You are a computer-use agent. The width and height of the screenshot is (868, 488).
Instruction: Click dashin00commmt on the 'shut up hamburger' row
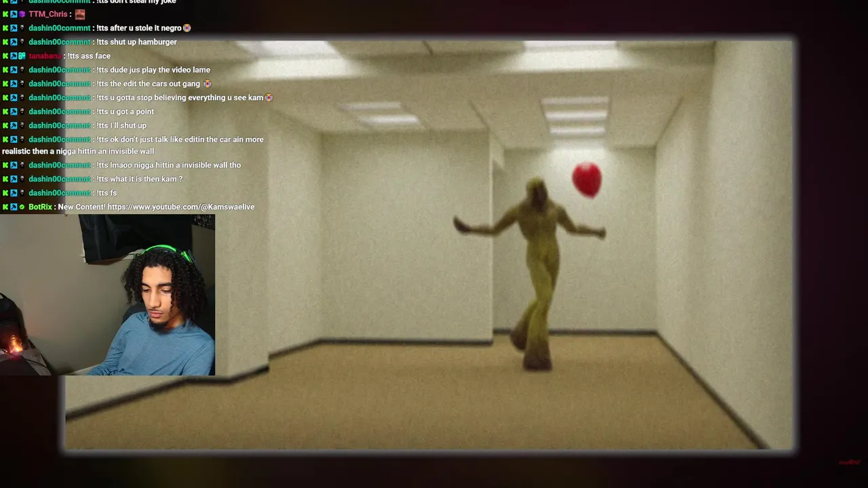(x=59, y=42)
